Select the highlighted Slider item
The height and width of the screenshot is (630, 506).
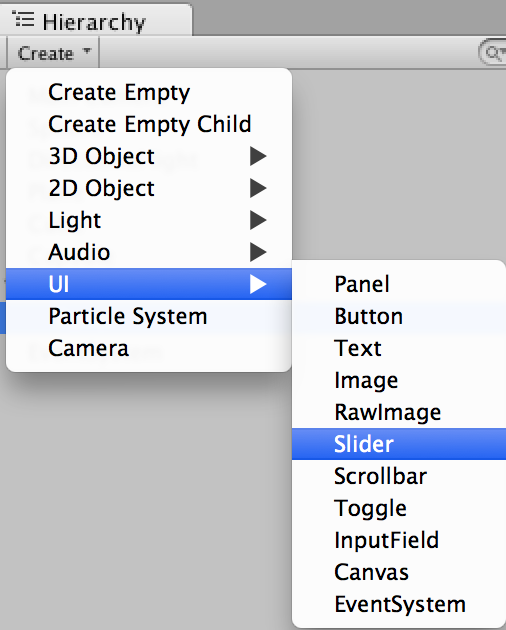click(399, 444)
